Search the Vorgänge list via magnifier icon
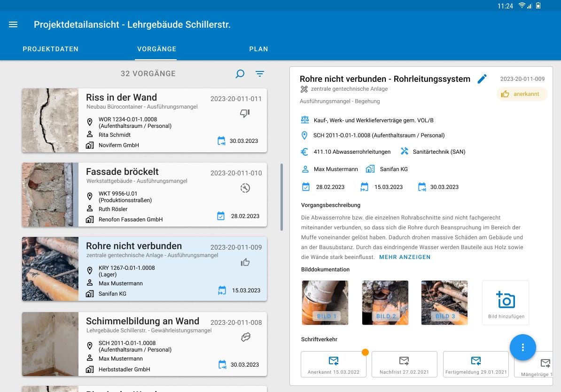561x392 pixels. point(240,74)
